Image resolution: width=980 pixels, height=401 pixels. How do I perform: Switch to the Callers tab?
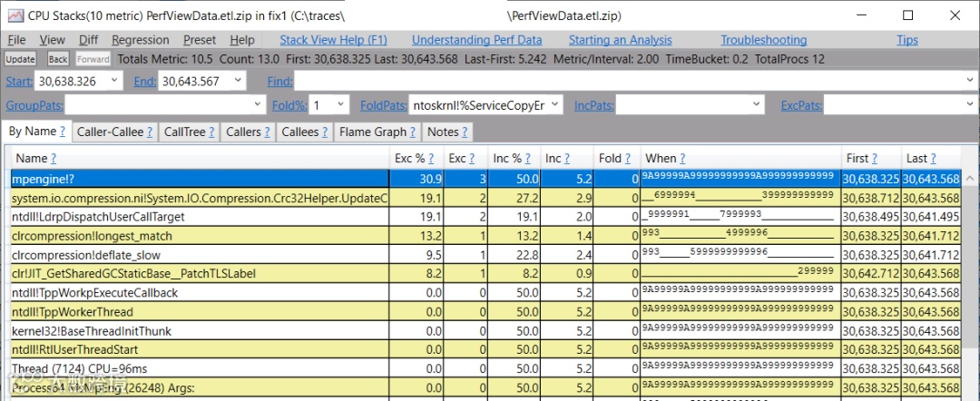[248, 132]
